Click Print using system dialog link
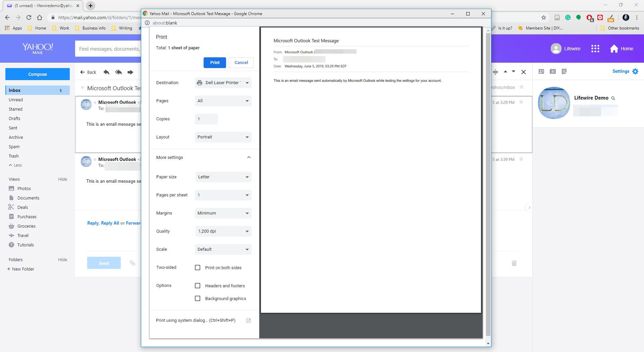Viewport: 644px width, 352px height. pos(196,320)
